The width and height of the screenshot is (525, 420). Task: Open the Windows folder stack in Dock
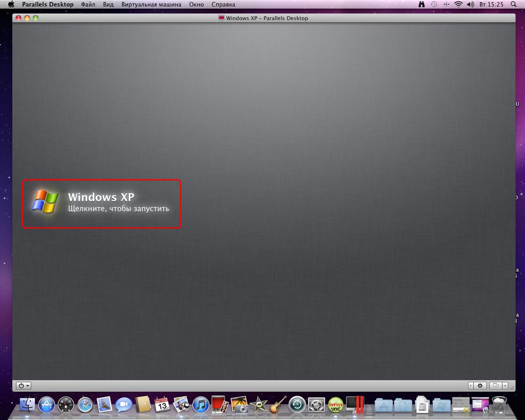pos(441,405)
